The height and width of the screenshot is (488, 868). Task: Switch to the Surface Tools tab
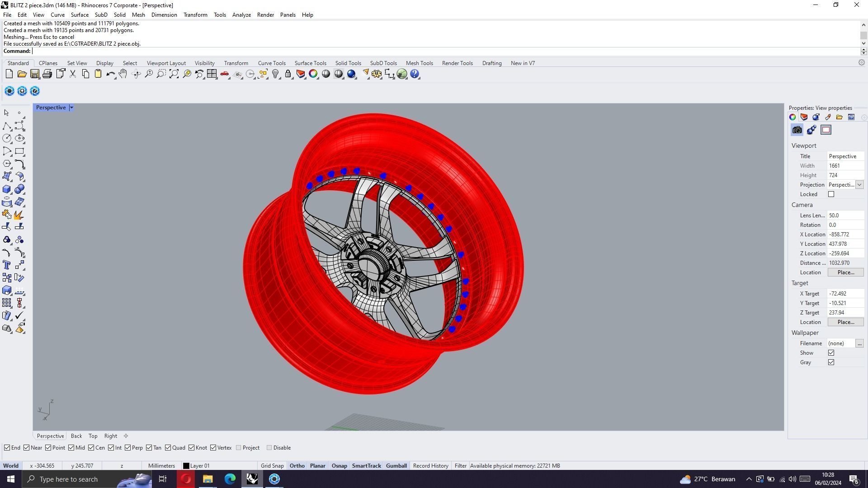pos(310,63)
